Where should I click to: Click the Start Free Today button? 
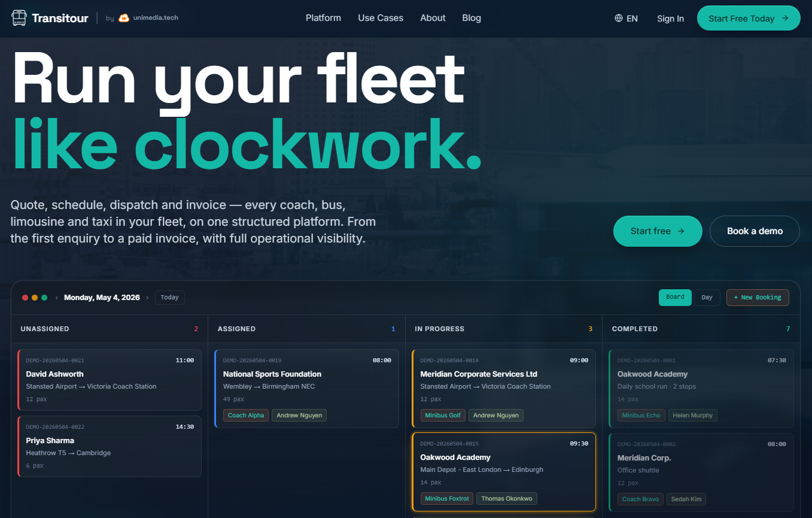coord(749,18)
